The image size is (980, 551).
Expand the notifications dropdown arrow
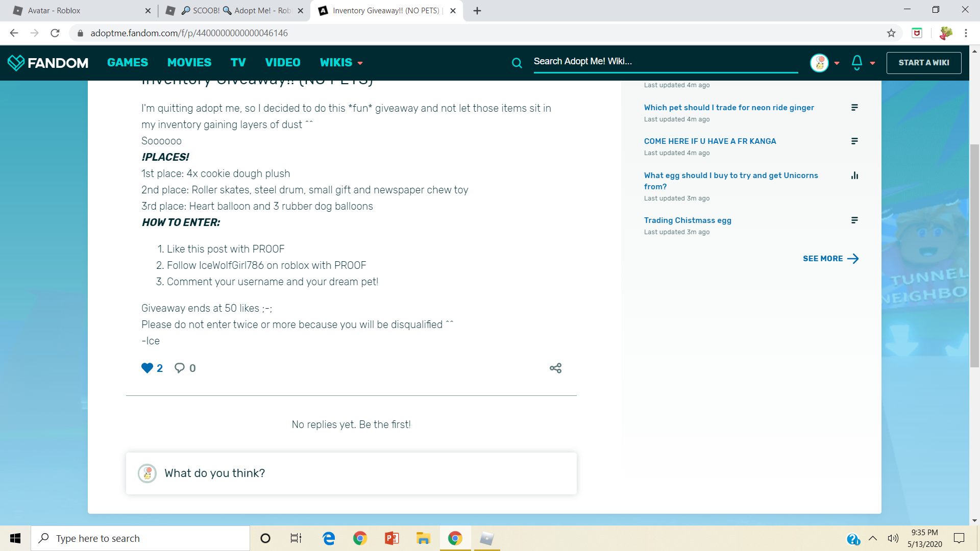point(873,63)
